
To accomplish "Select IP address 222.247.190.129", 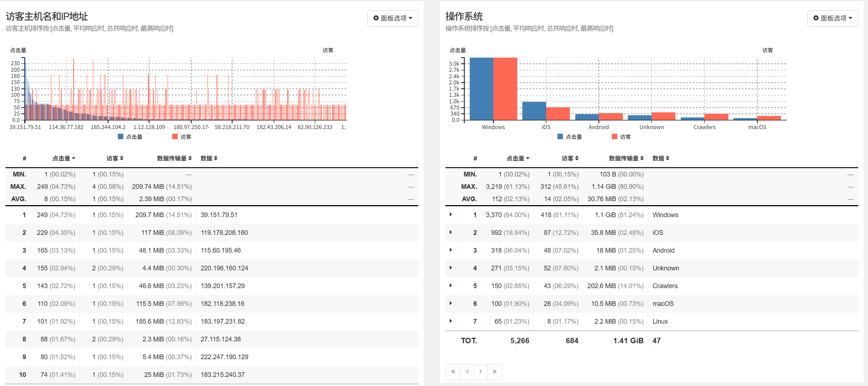I will tap(224, 357).
